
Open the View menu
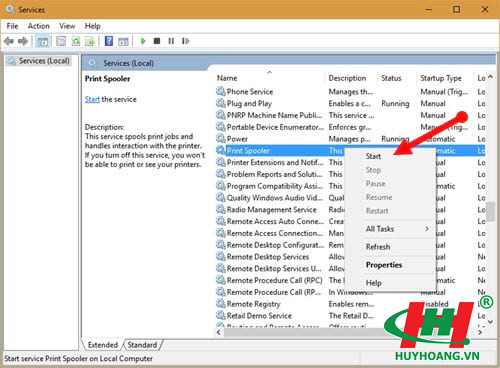[67, 26]
